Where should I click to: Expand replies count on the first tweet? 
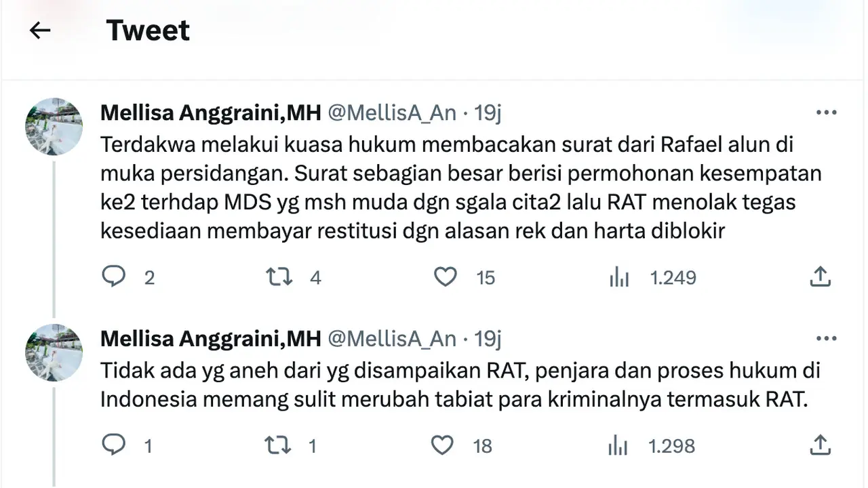pyautogui.click(x=149, y=278)
